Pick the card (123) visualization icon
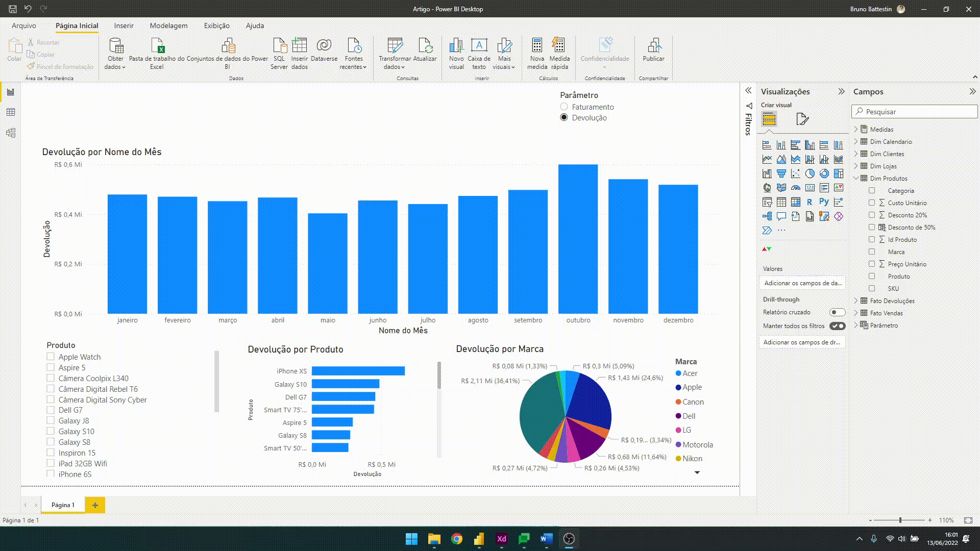 [x=810, y=188]
